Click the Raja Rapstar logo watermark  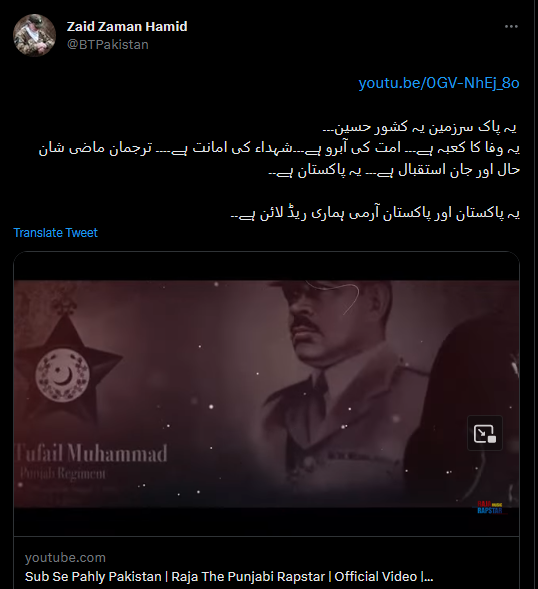[x=490, y=507]
